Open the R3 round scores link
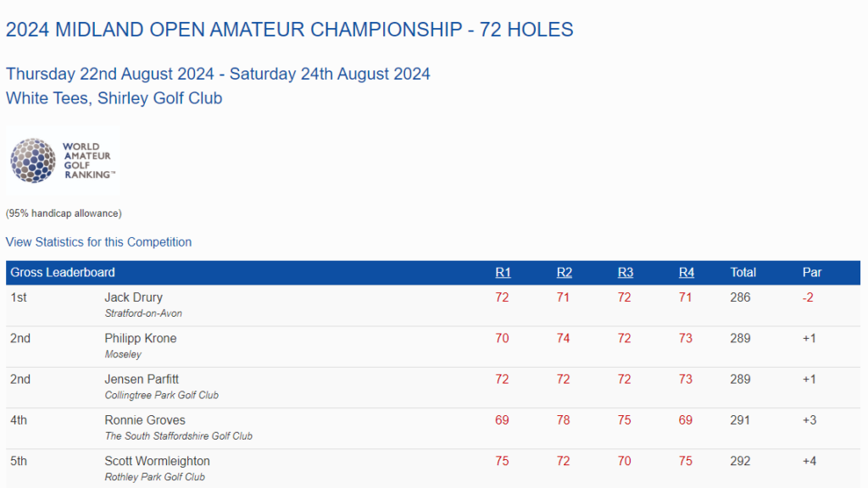 (625, 273)
